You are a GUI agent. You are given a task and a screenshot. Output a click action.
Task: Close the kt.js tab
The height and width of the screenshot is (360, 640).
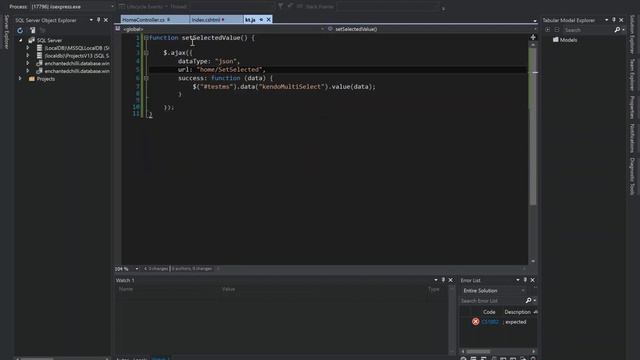click(x=269, y=20)
